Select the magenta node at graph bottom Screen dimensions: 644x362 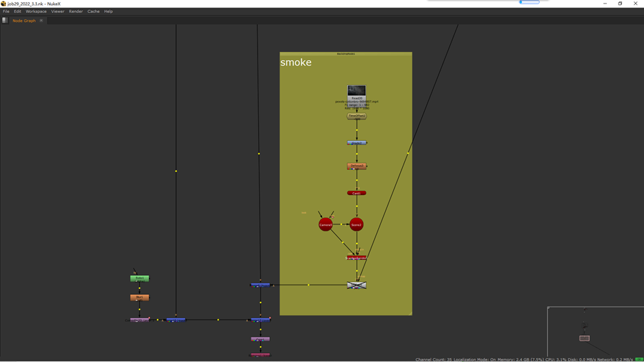click(x=260, y=355)
